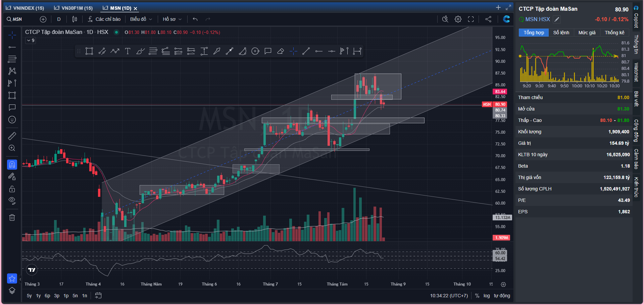644x305 pixels.
Task: Activate the zoom-in magnifier tool
Action: click(x=12, y=148)
